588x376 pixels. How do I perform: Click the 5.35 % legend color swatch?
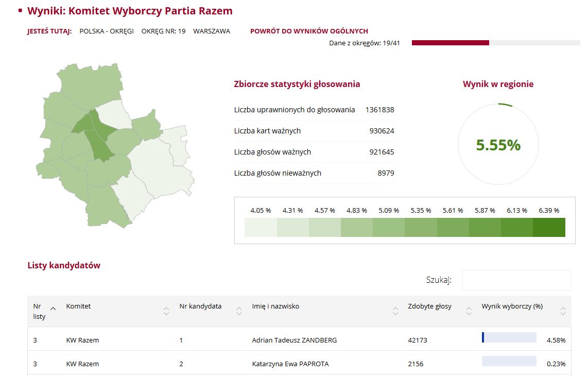421,227
